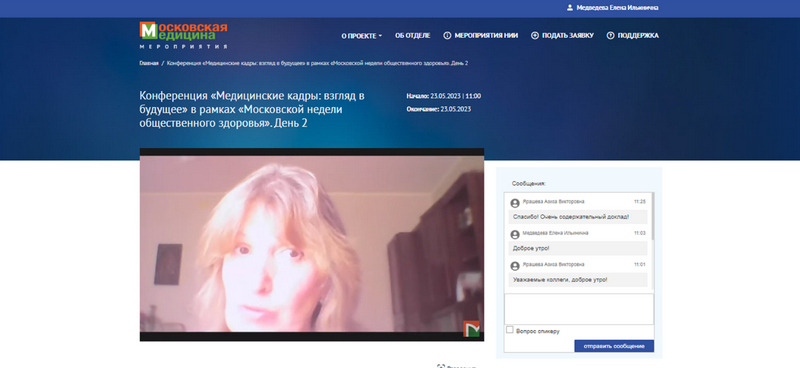Click the Московская Медицина logo
Viewport: 800px width, 368px height.
click(183, 35)
